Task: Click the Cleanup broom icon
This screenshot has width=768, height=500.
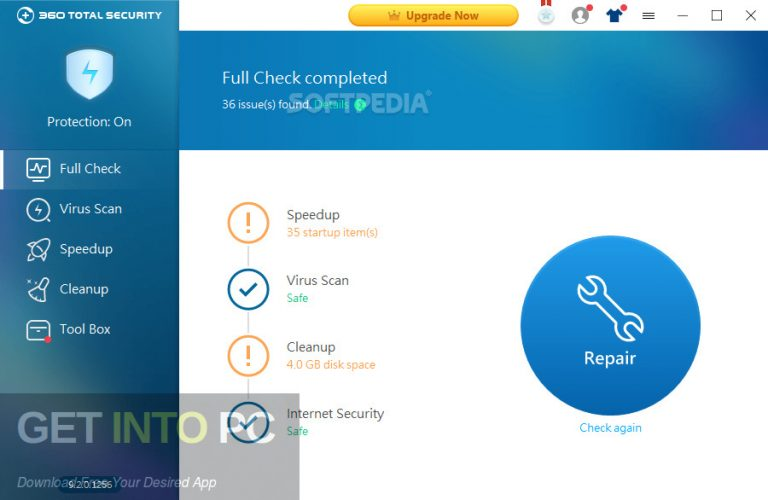Action: pos(38,289)
